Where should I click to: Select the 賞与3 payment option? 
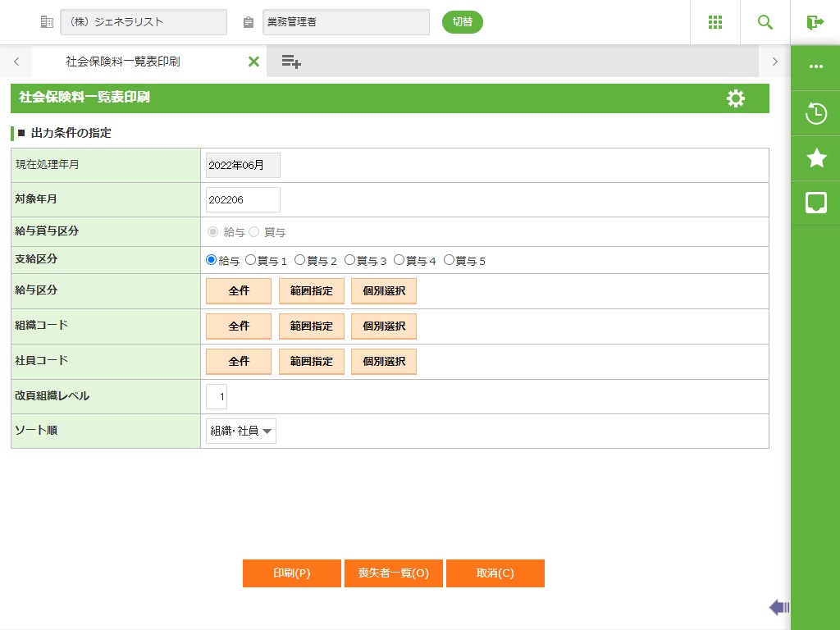349,260
